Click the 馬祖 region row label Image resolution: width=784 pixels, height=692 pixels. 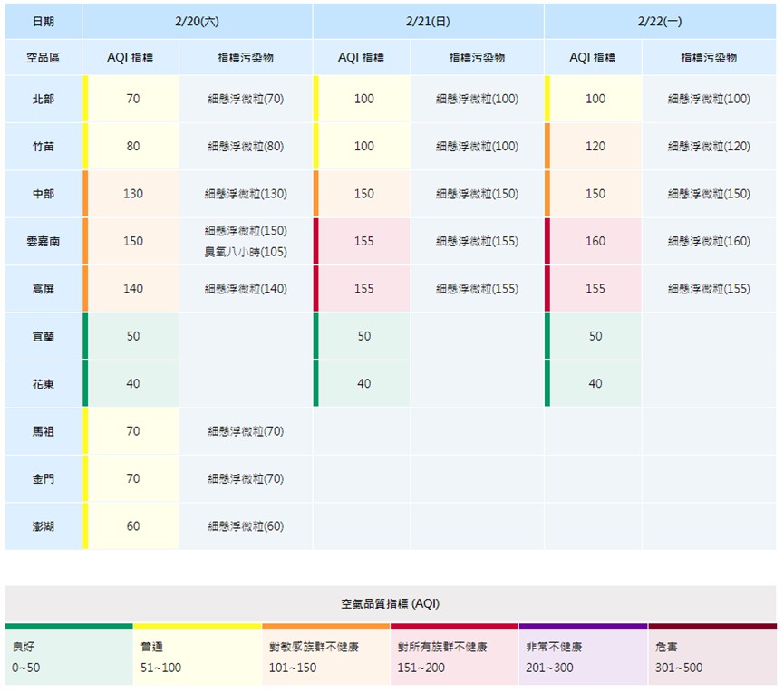(x=43, y=431)
